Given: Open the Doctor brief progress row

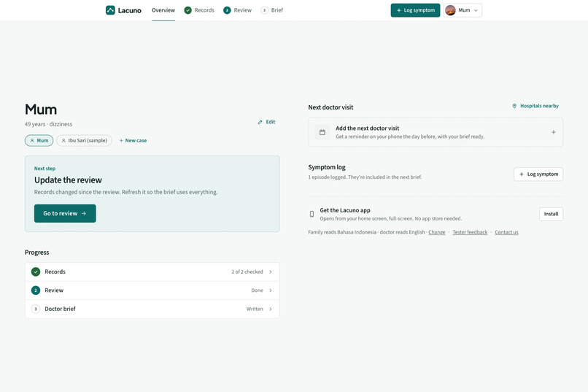Looking at the screenshot, I should [152, 309].
